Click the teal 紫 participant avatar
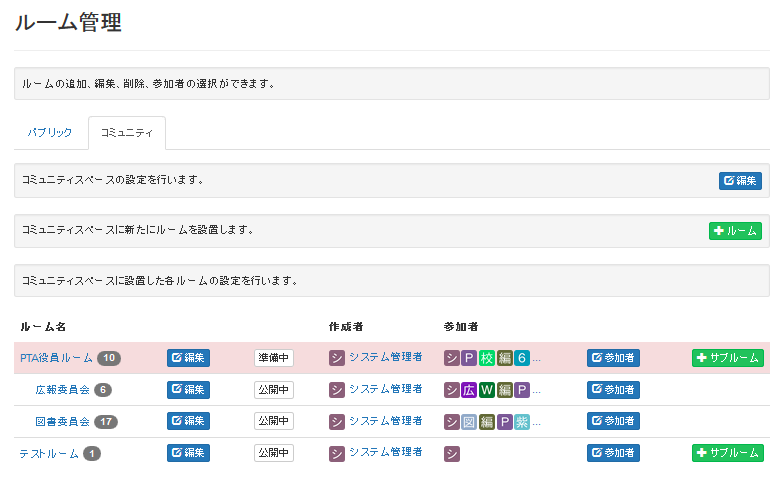 click(x=522, y=422)
